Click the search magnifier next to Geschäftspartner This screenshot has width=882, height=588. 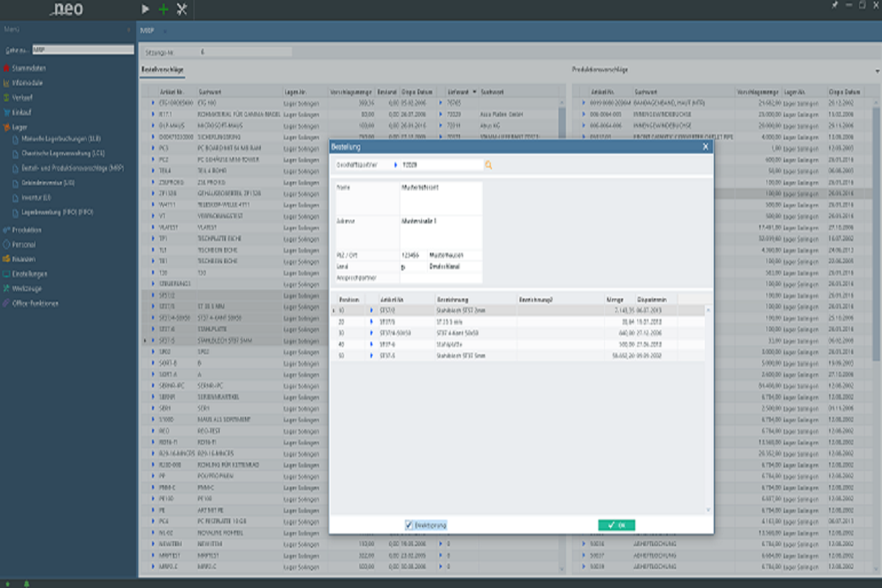click(488, 165)
